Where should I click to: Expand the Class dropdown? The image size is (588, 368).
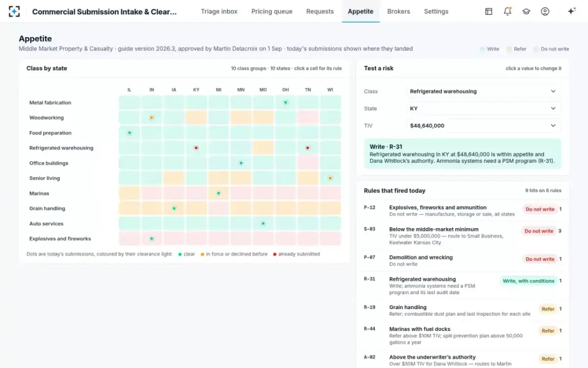click(484, 91)
